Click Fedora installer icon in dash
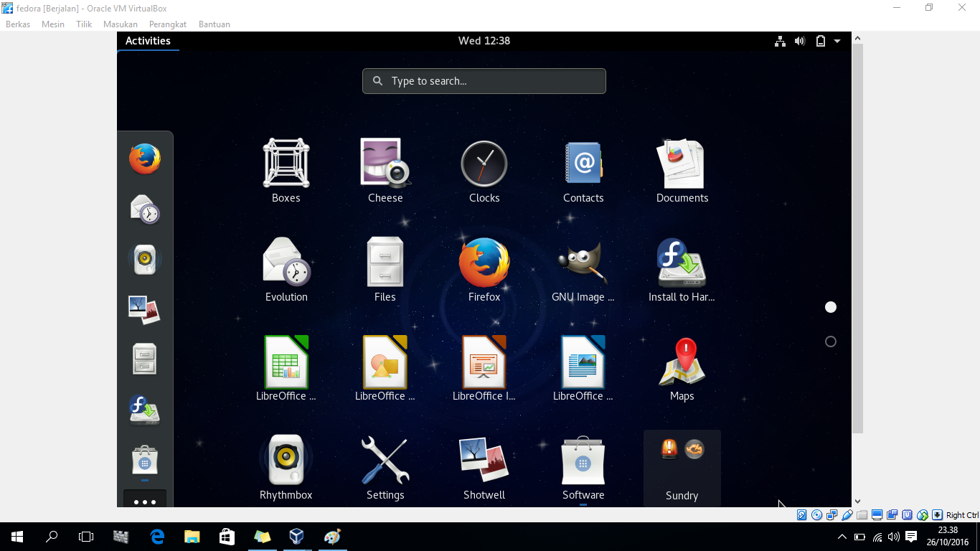980x551 pixels. [145, 410]
